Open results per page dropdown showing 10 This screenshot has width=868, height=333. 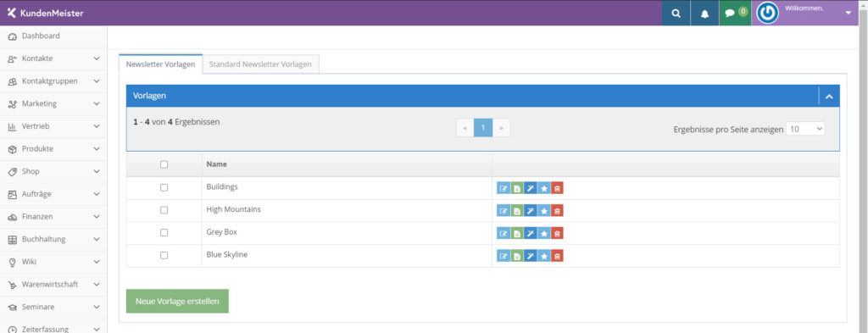[x=805, y=129]
